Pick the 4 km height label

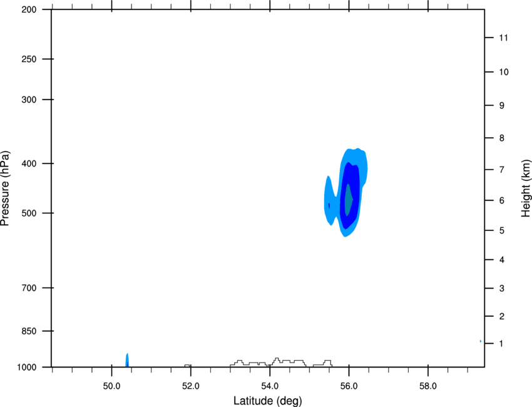click(502, 260)
